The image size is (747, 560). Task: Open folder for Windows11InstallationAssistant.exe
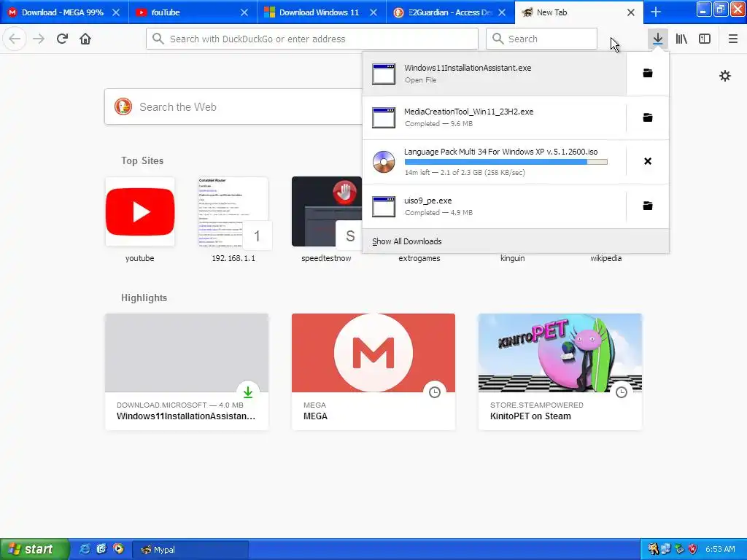coord(648,74)
